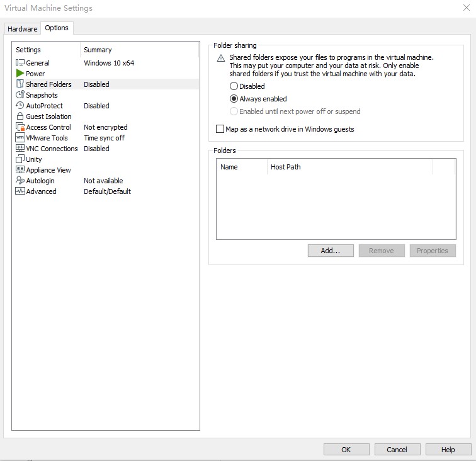Click the green Power arrow icon
Image resolution: width=476 pixels, height=461 pixels.
pos(20,74)
